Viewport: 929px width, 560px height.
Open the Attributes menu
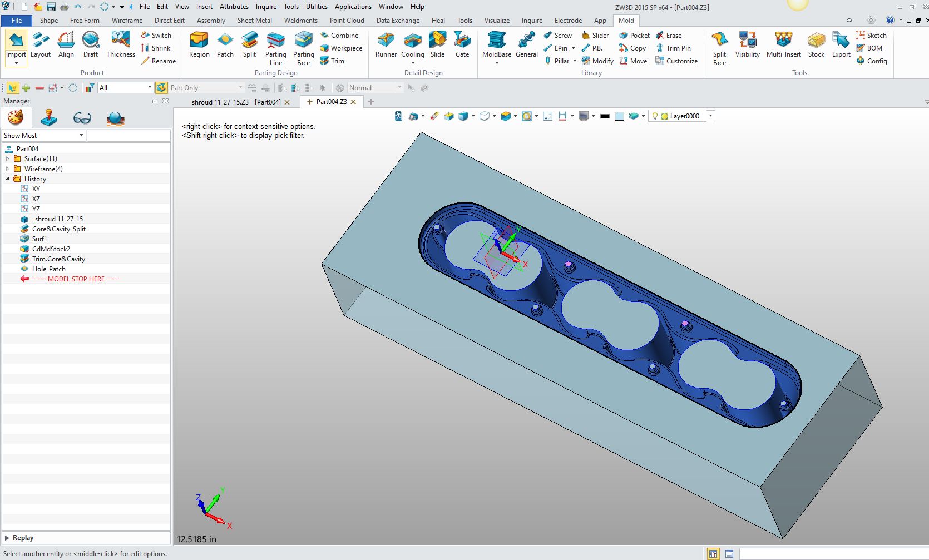point(234,7)
